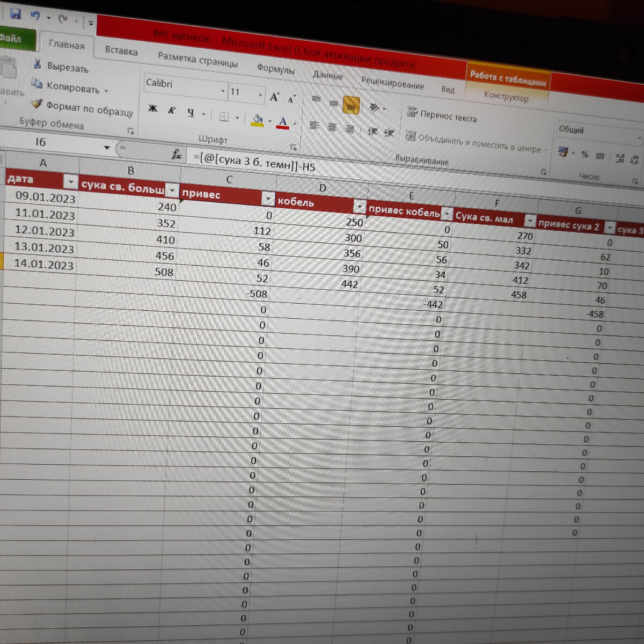Expand the Копировать dropdown arrow
The height and width of the screenshot is (644, 644).
pos(106,91)
